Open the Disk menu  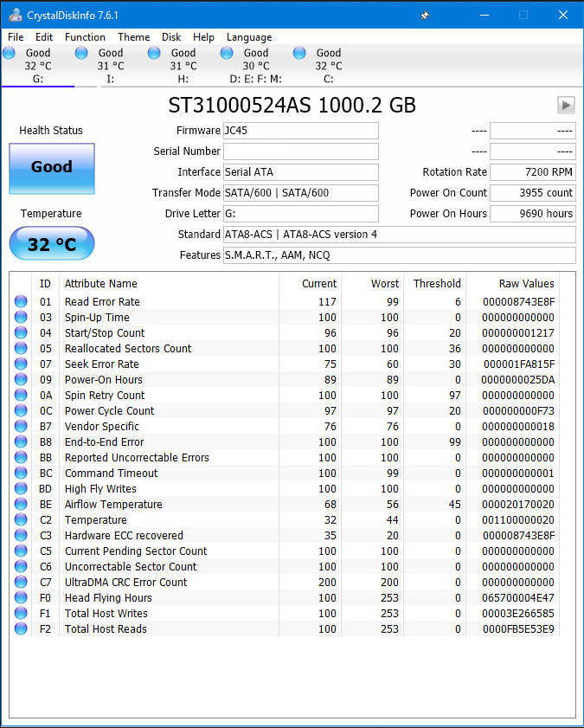pyautogui.click(x=171, y=37)
